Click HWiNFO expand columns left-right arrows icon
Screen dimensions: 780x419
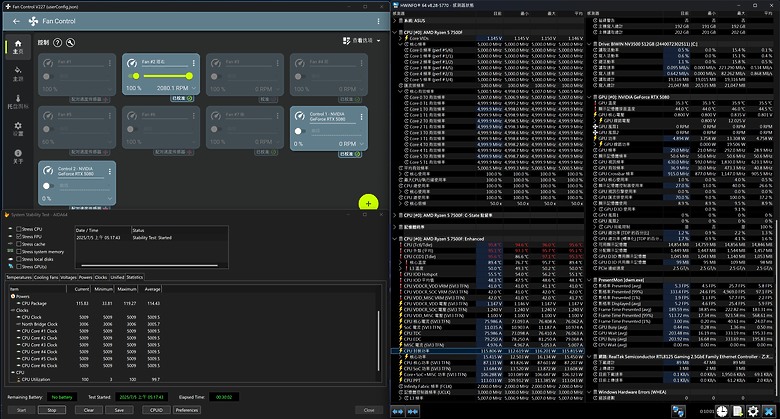pos(398,411)
